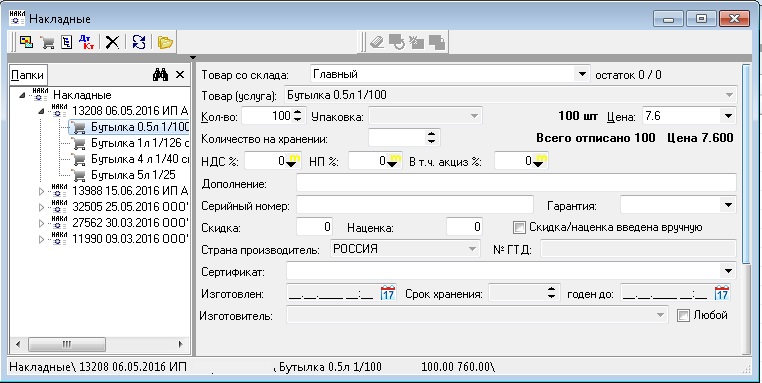The image size is (762, 383).
Task: Click the shopping cart toolbar icon
Action: click(x=47, y=42)
